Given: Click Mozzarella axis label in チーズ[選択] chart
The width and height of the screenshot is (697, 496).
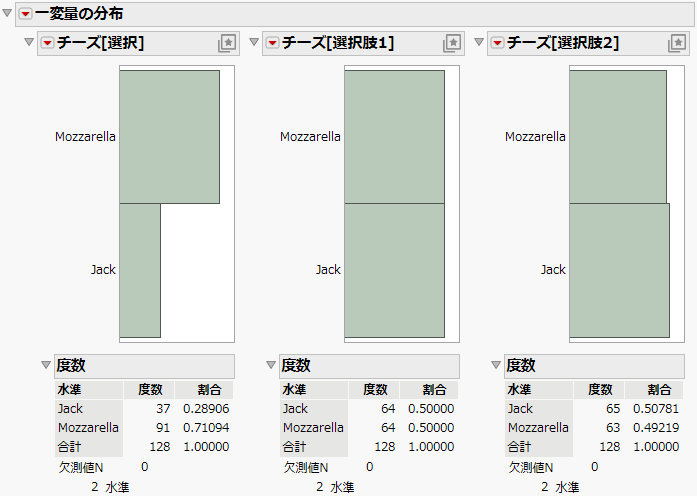Looking at the screenshot, I should click(85, 136).
